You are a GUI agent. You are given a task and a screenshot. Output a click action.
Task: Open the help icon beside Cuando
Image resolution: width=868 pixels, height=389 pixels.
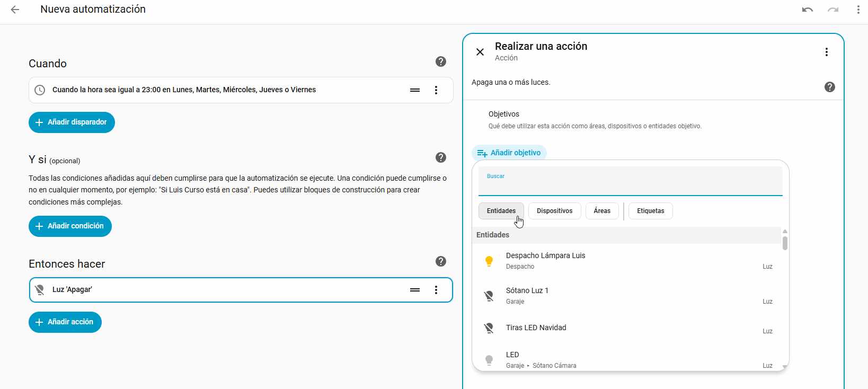coord(440,62)
